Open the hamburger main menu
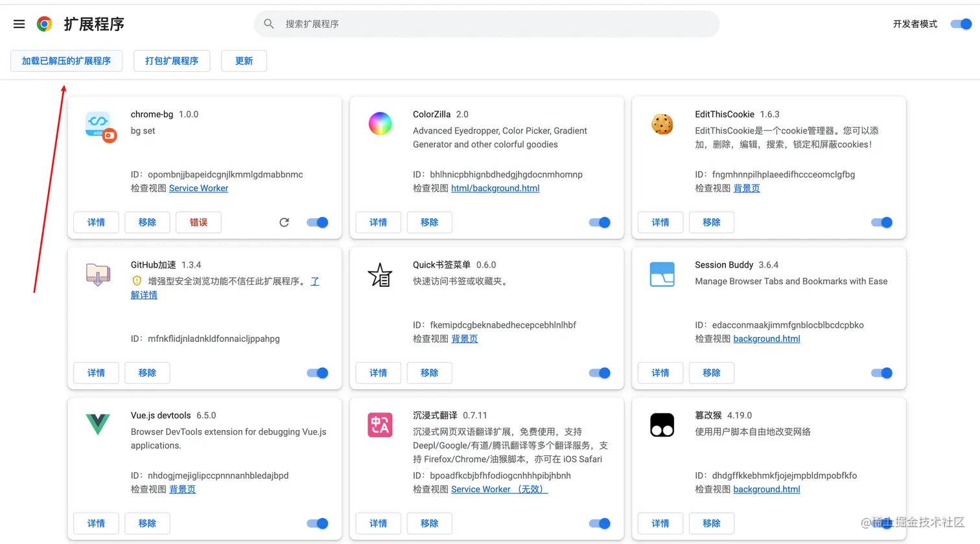980x544 pixels. click(x=19, y=24)
